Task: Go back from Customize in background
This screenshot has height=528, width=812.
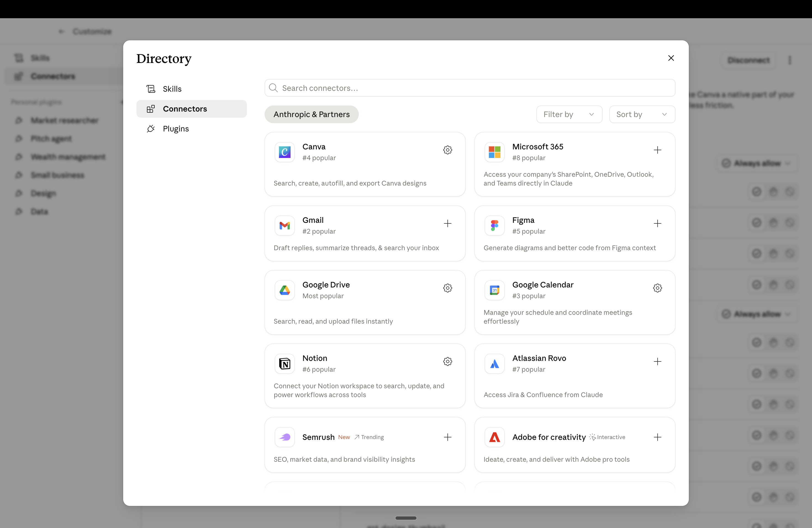Action: click(61, 31)
